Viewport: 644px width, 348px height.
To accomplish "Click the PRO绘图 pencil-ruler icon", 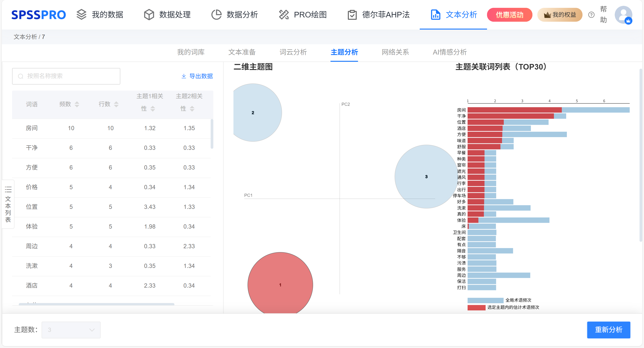I will click(284, 15).
